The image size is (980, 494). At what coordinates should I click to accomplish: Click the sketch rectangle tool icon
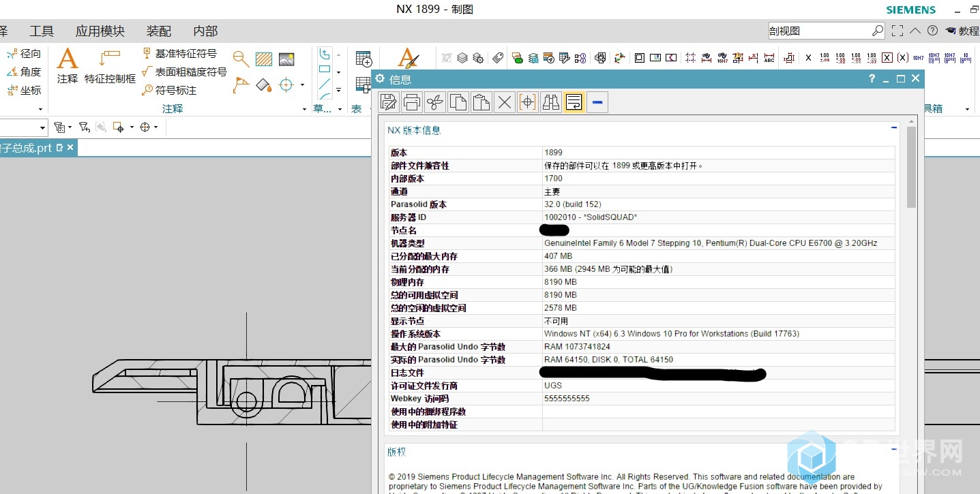click(325, 69)
